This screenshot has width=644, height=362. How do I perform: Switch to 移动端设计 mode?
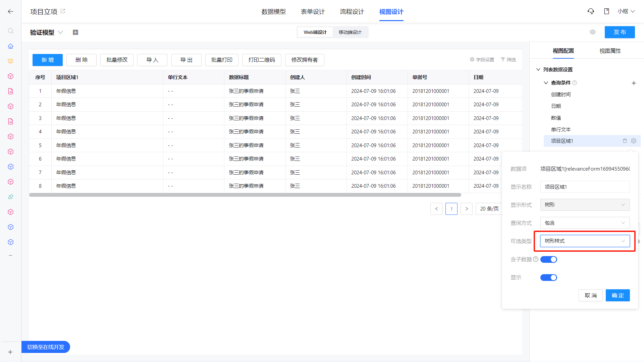click(x=350, y=32)
